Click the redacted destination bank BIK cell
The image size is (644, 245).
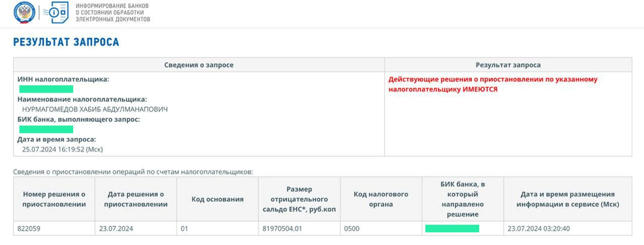[452, 228]
